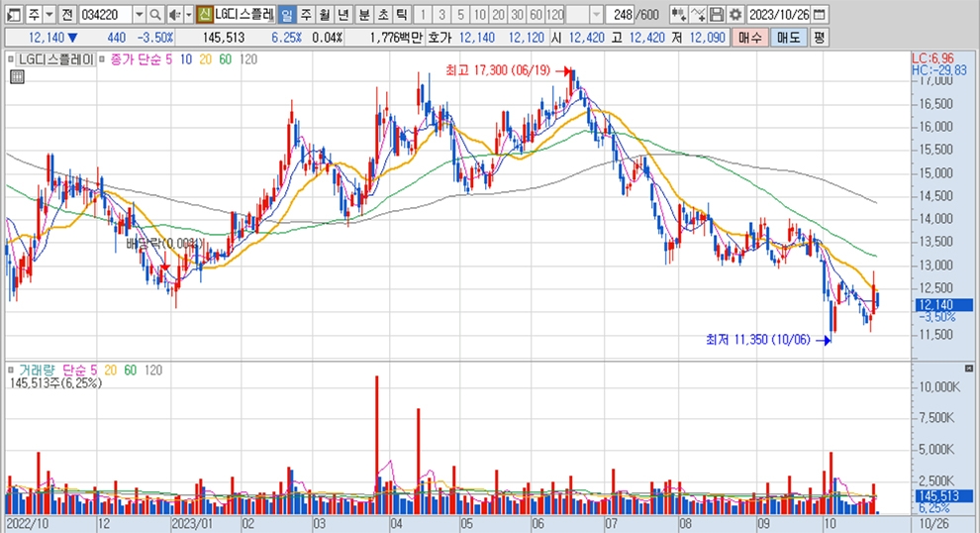The width and height of the screenshot is (980, 533).
Task: Click the gray moving average 120 label
Action: (248, 59)
